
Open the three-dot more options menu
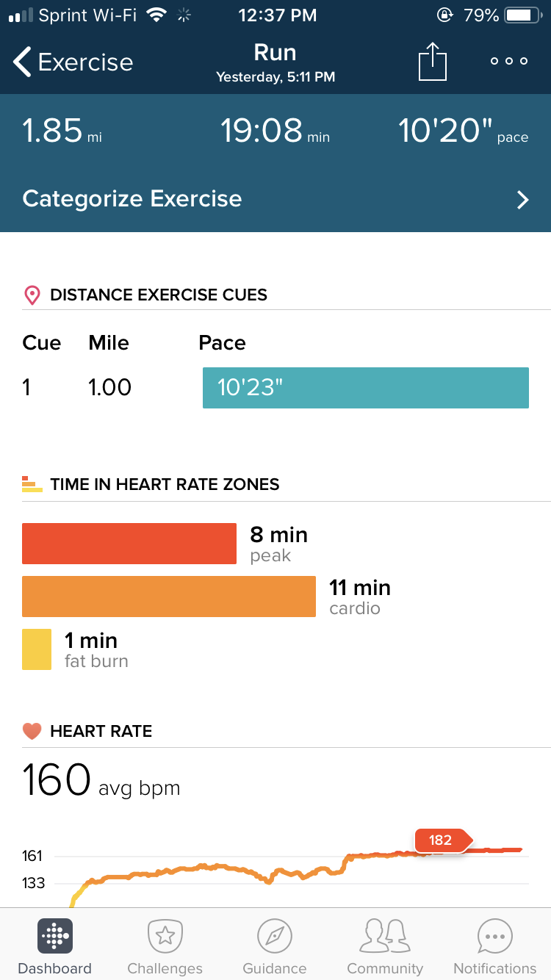click(509, 62)
